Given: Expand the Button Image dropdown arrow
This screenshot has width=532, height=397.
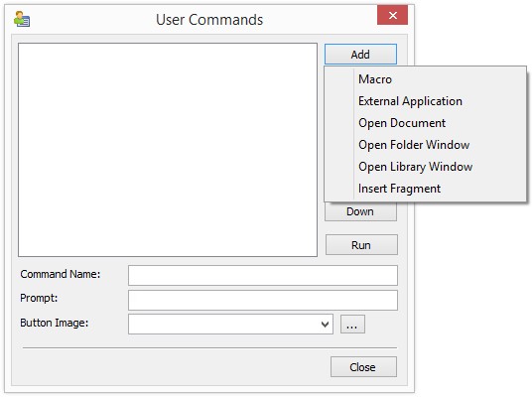Looking at the screenshot, I should click(x=325, y=325).
